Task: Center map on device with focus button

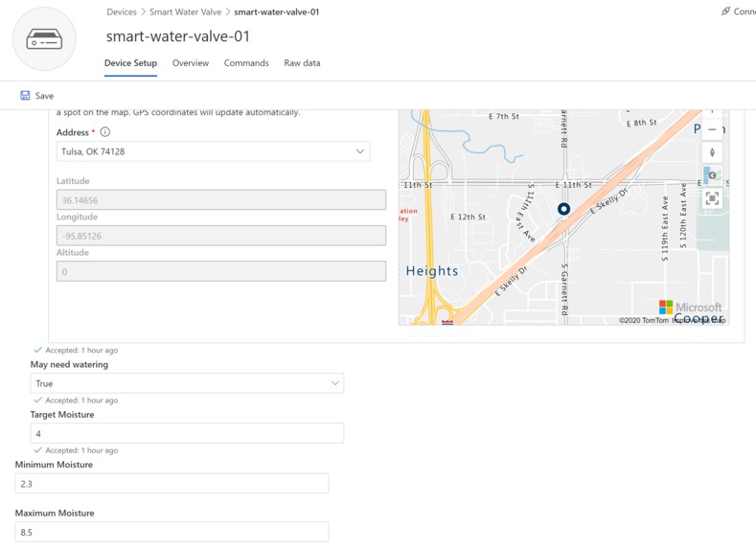Action: tap(712, 198)
